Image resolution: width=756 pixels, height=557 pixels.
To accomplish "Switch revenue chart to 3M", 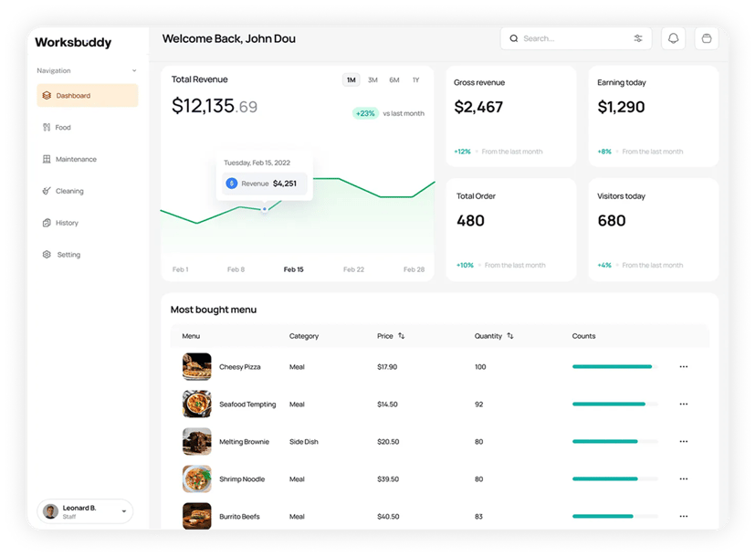I will [373, 80].
